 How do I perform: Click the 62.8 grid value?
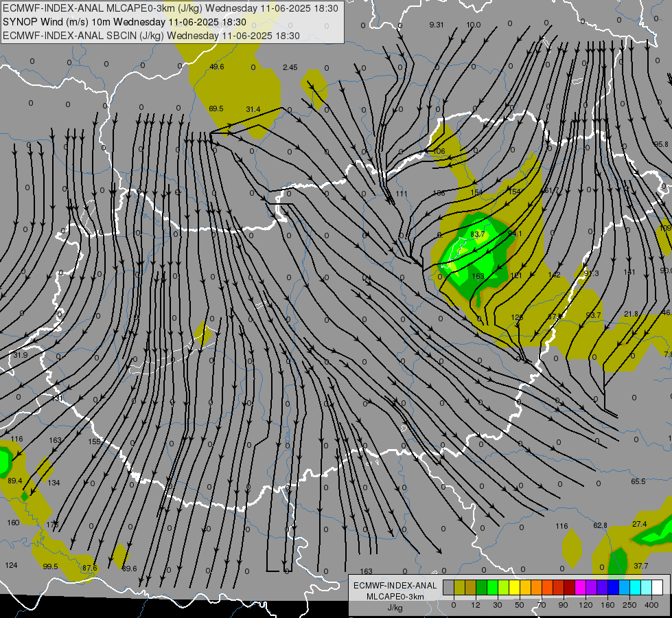601,525
